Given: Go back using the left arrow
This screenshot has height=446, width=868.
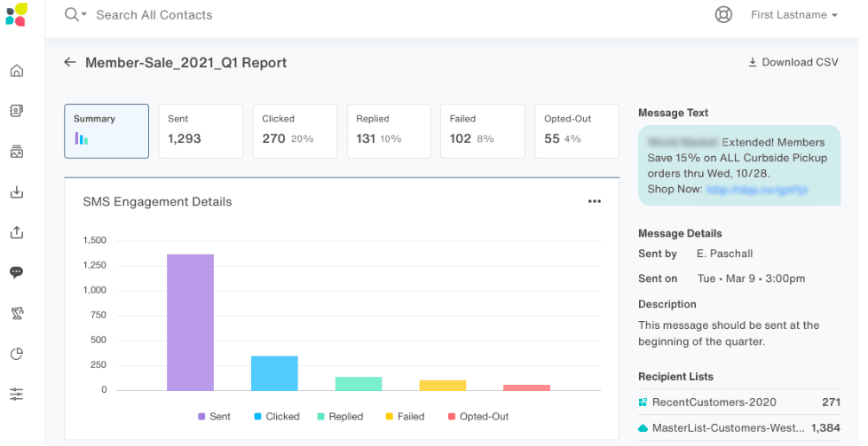Looking at the screenshot, I should (x=70, y=62).
